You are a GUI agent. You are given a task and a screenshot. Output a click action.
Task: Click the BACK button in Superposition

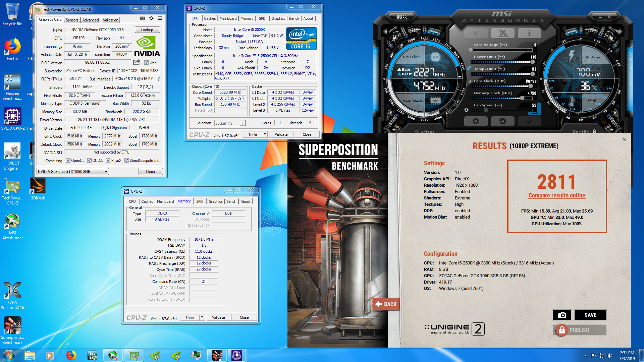[x=386, y=304]
